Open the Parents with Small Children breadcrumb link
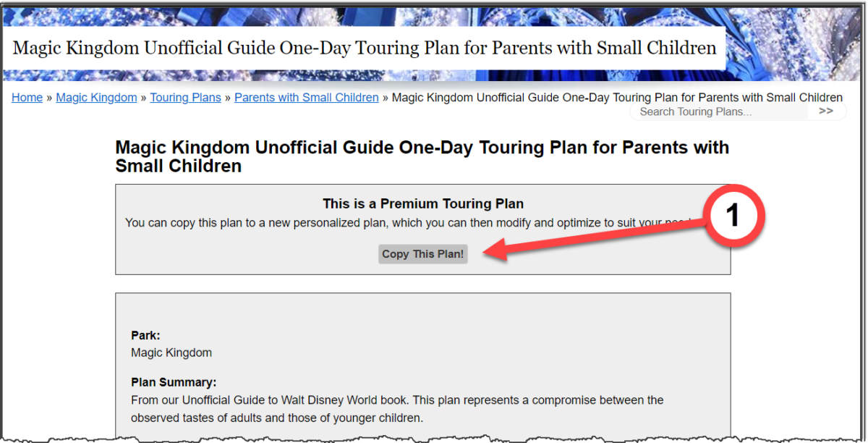Viewport: 868px width, 443px height. 306,97
